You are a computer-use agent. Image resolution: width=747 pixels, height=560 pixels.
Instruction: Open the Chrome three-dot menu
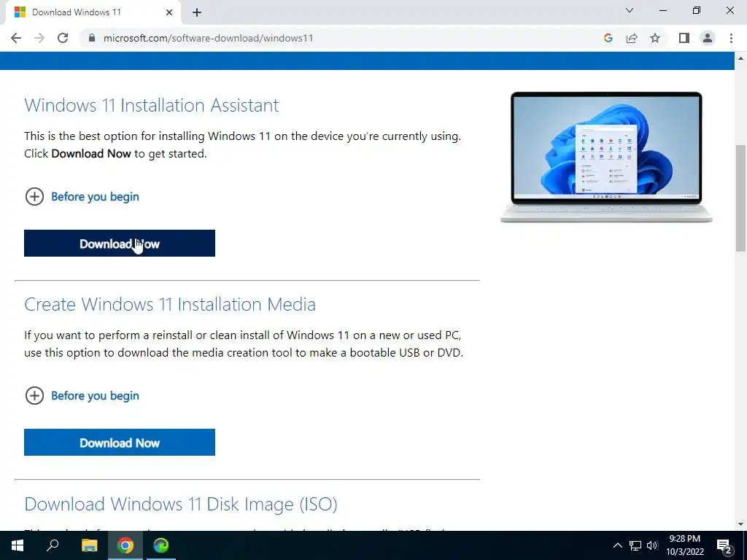point(731,38)
